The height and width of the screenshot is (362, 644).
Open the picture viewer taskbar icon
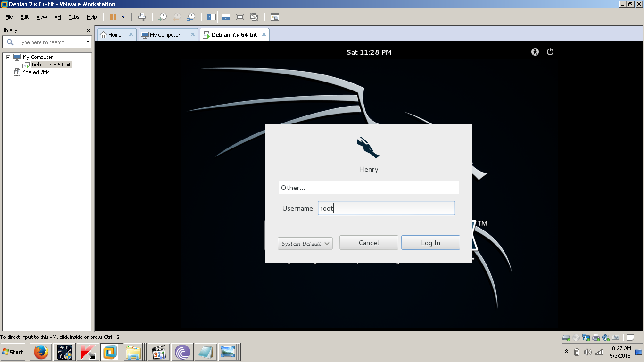(x=229, y=352)
